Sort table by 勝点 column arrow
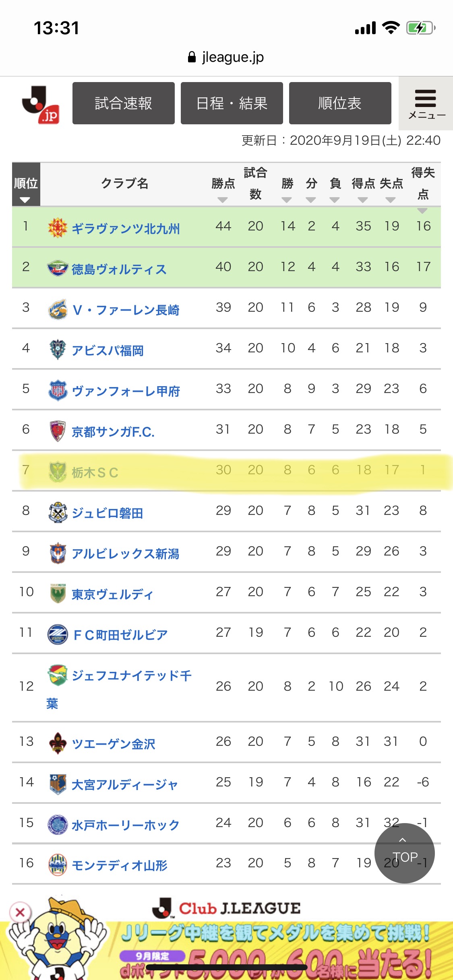 223,200
